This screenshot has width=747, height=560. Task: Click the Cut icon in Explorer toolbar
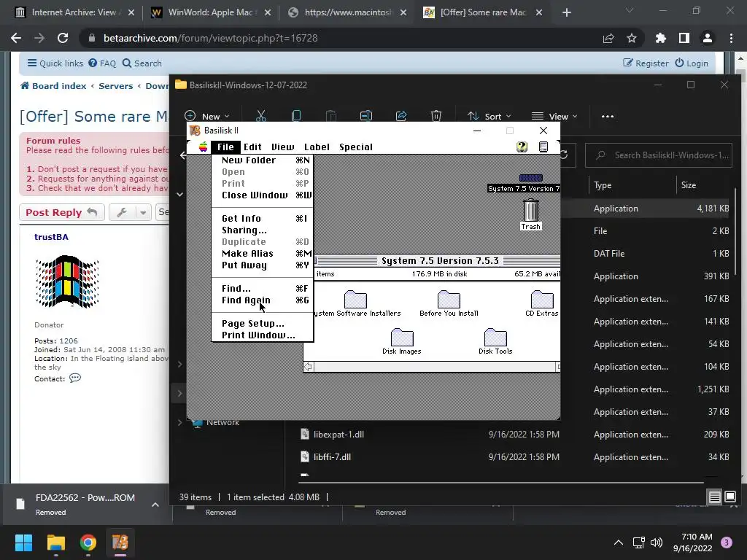[x=261, y=116]
